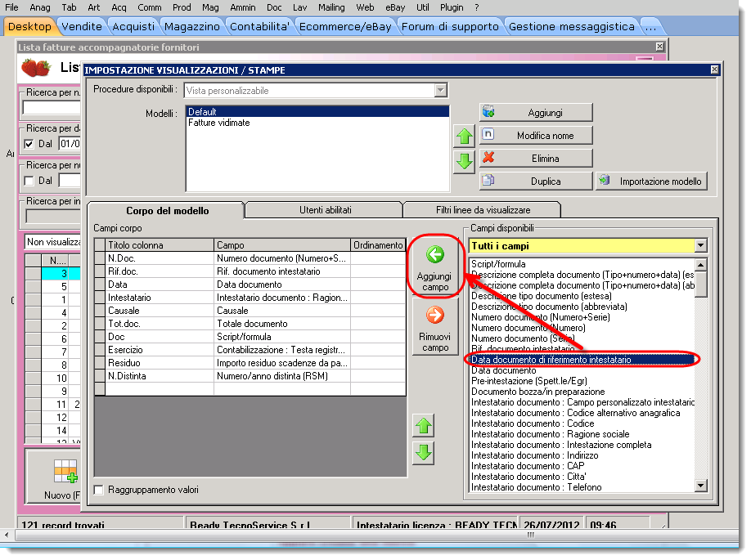751x560 pixels.
Task: Click the Duplica pages icon
Action: click(x=488, y=180)
